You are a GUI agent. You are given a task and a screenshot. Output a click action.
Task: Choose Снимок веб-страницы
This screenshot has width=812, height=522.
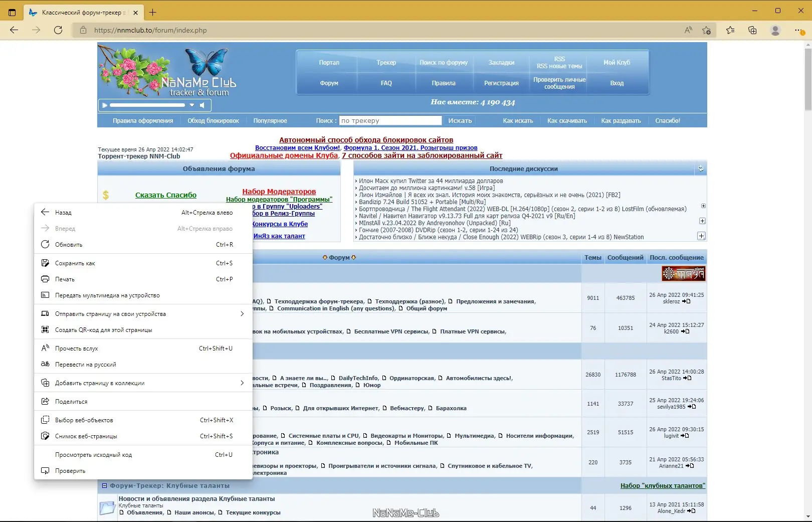point(143,436)
